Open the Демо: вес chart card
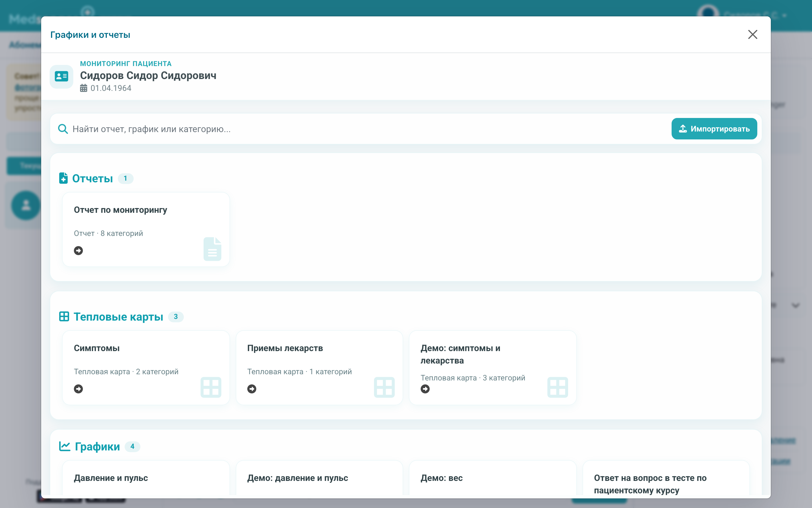812x508 pixels. [x=493, y=478]
